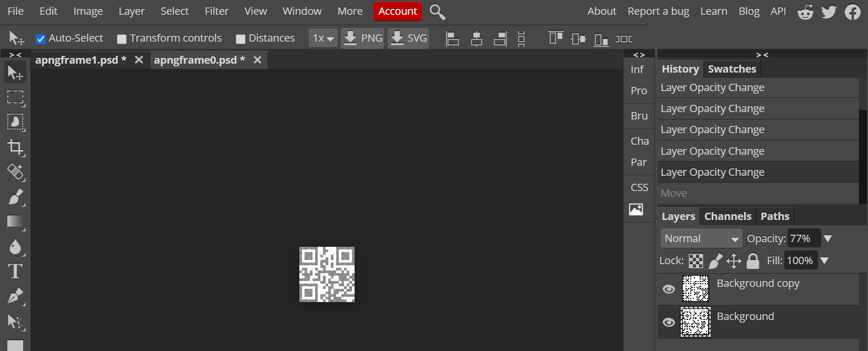Screen dimensions: 868x351
Task: Select the Background layer thumbnail
Action: coord(695,322)
